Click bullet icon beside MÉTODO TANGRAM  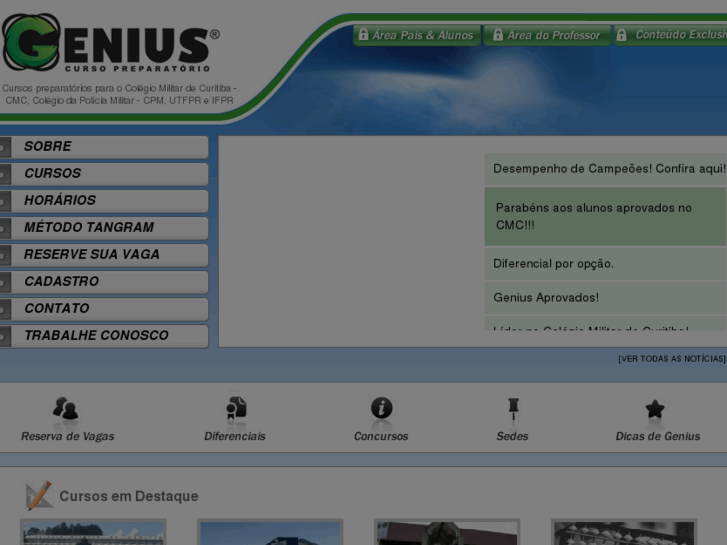(4, 229)
